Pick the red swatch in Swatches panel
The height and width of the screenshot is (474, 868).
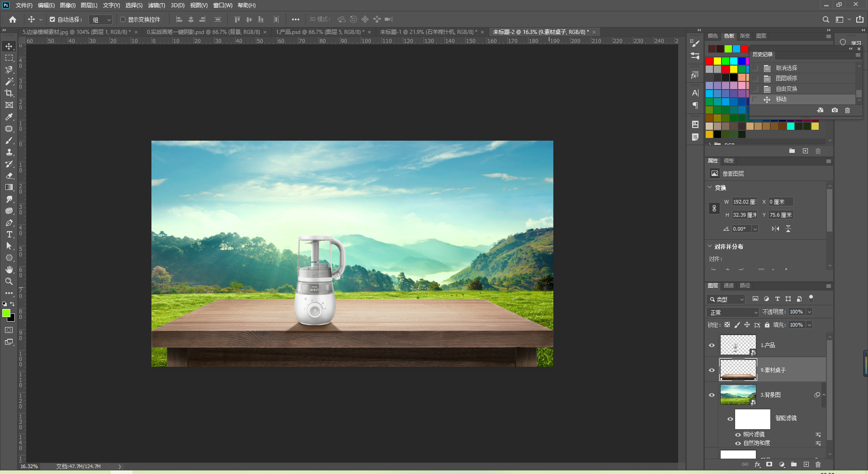(x=710, y=61)
